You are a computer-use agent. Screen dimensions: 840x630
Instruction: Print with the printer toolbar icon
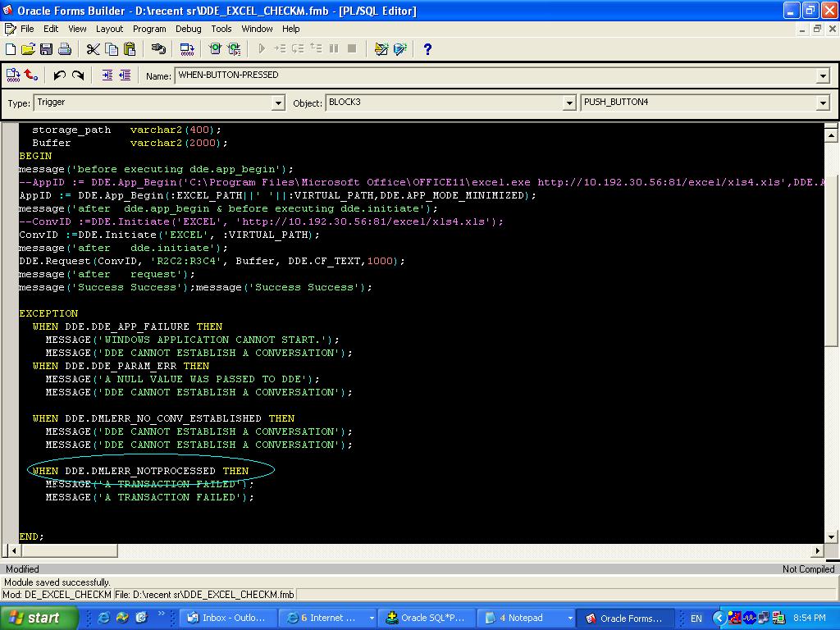[64, 49]
